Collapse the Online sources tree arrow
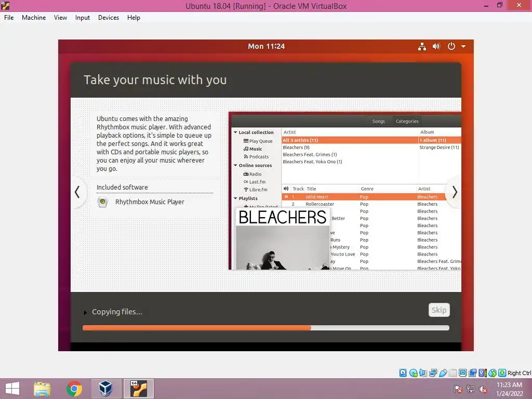The image size is (532, 399). tap(235, 165)
